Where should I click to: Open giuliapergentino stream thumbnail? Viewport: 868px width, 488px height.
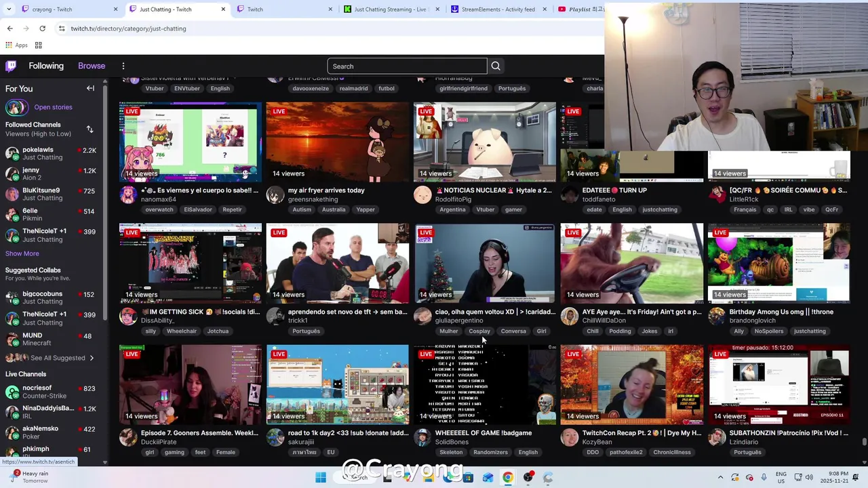click(485, 263)
